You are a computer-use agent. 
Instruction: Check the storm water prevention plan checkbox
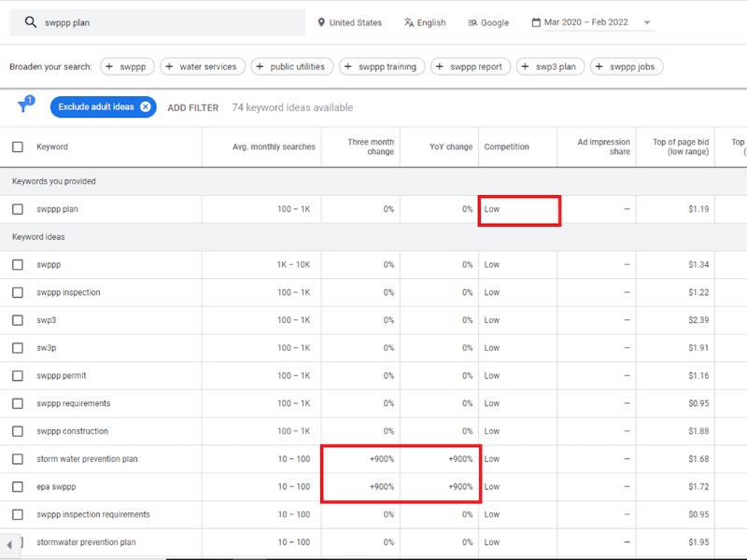pyautogui.click(x=18, y=459)
